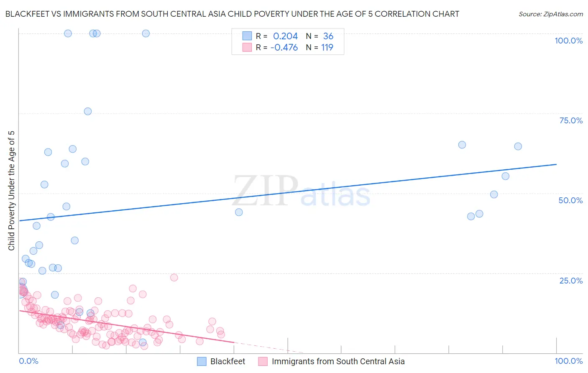
Task: Click the y-axis title Child Poverty Under Age 5
Action: coord(12,191)
